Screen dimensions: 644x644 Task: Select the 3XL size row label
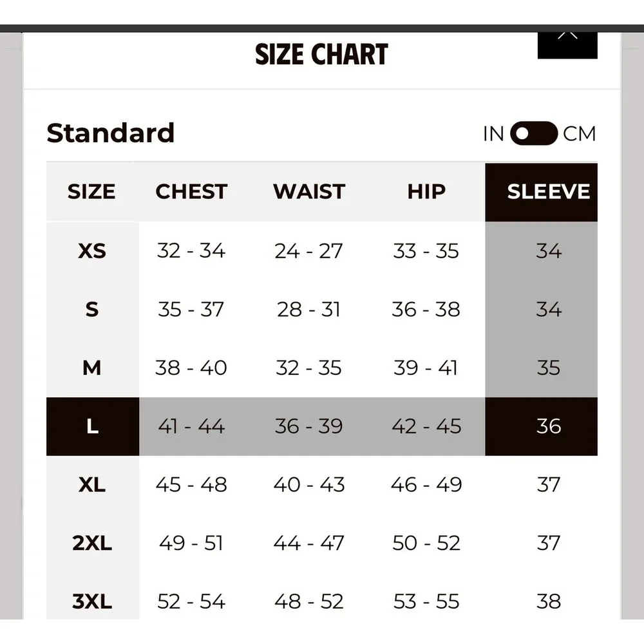pos(92,601)
